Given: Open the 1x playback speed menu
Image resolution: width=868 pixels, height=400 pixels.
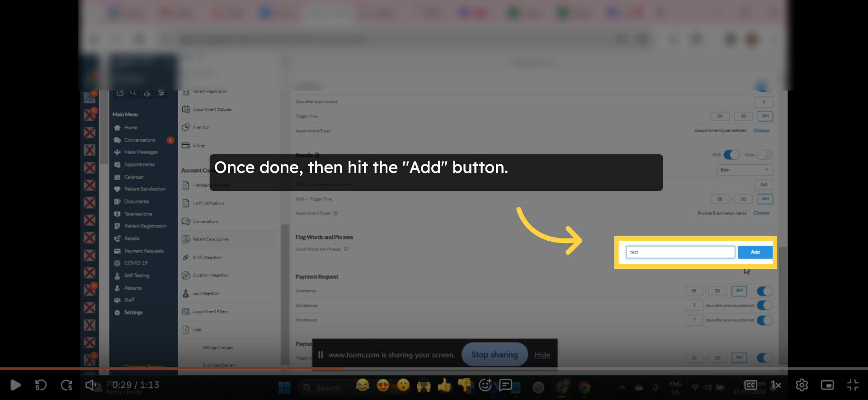Looking at the screenshot, I should (776, 385).
